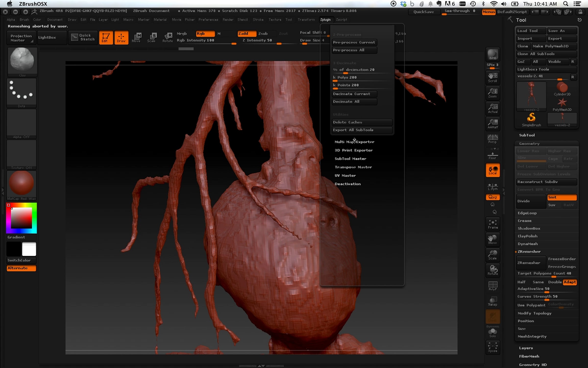Click Pre-process Current button
This screenshot has width=588, height=368.
[x=354, y=42]
